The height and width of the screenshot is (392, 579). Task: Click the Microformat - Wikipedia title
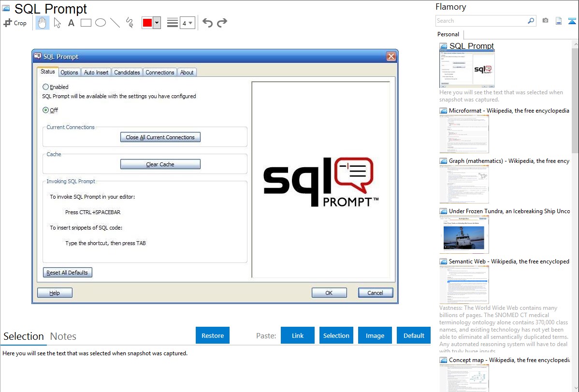tap(509, 111)
